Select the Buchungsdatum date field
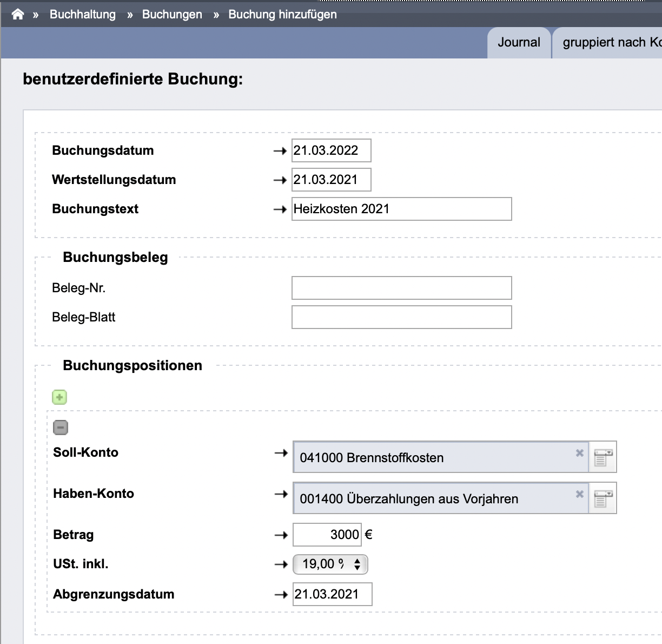The height and width of the screenshot is (644, 662). pyautogui.click(x=331, y=150)
